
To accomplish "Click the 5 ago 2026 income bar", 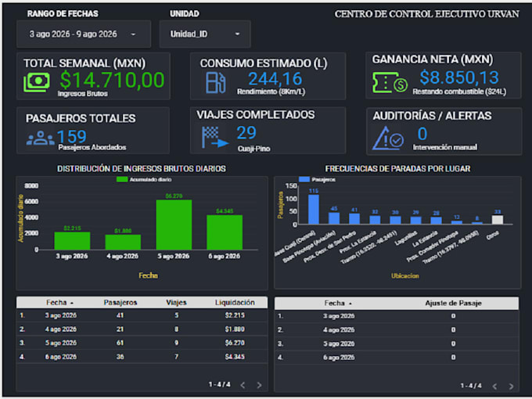I will point(174,225).
